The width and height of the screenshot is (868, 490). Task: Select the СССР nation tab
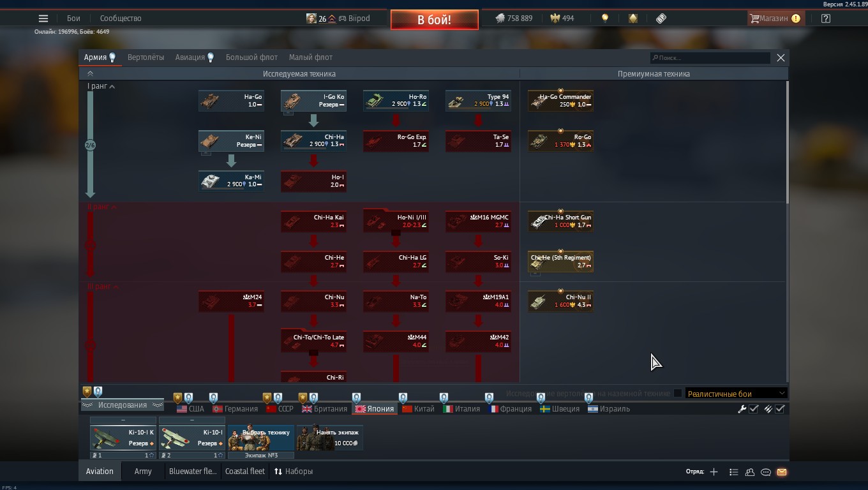coord(280,409)
